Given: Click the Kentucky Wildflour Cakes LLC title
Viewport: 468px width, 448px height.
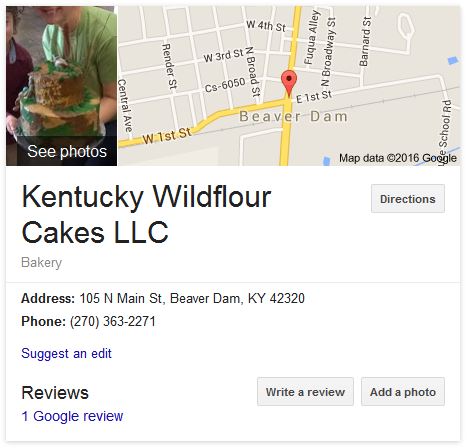Looking at the screenshot, I should [x=146, y=215].
